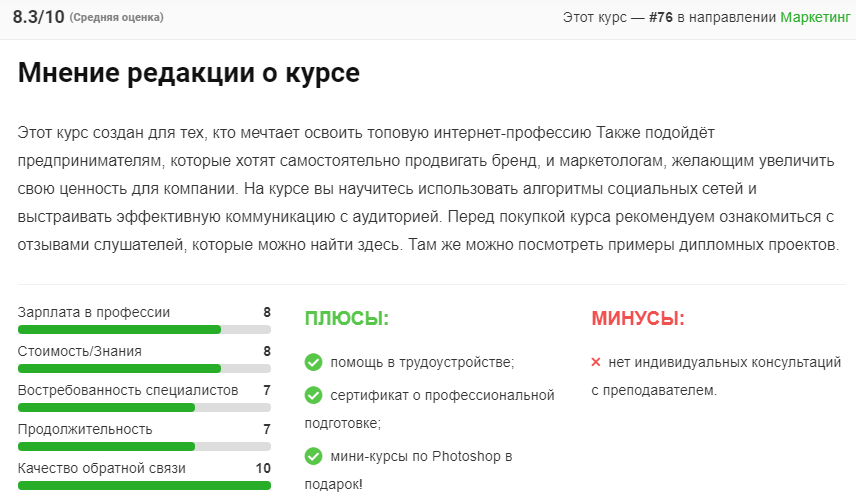
Task: Open the Маркетинг category link
Action: (817, 18)
